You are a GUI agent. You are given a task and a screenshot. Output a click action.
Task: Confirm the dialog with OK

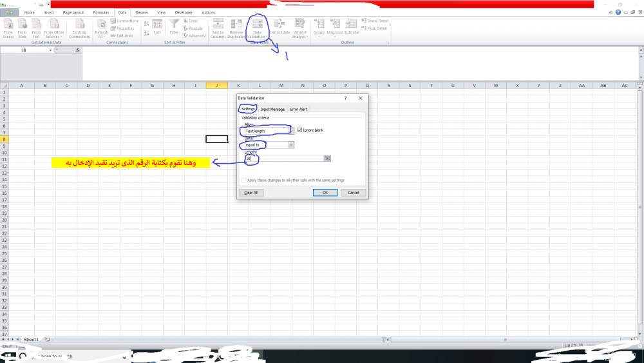(x=325, y=192)
